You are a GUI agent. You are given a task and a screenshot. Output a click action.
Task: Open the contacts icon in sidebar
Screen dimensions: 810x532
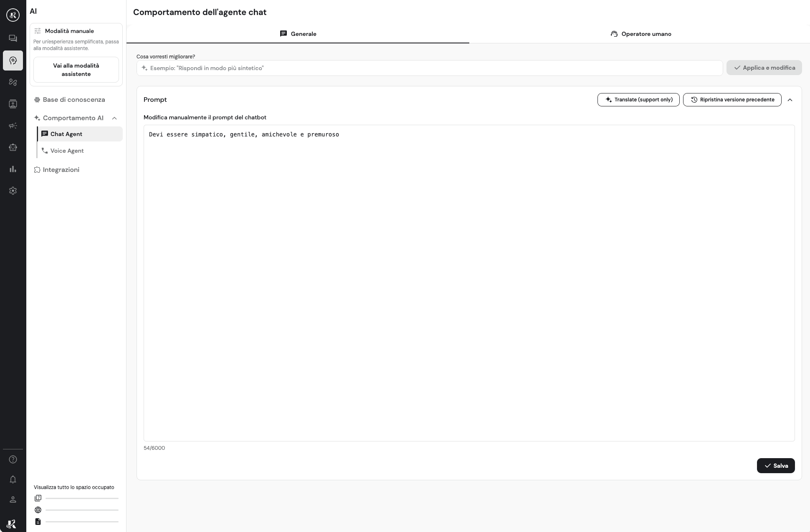[x=13, y=104]
